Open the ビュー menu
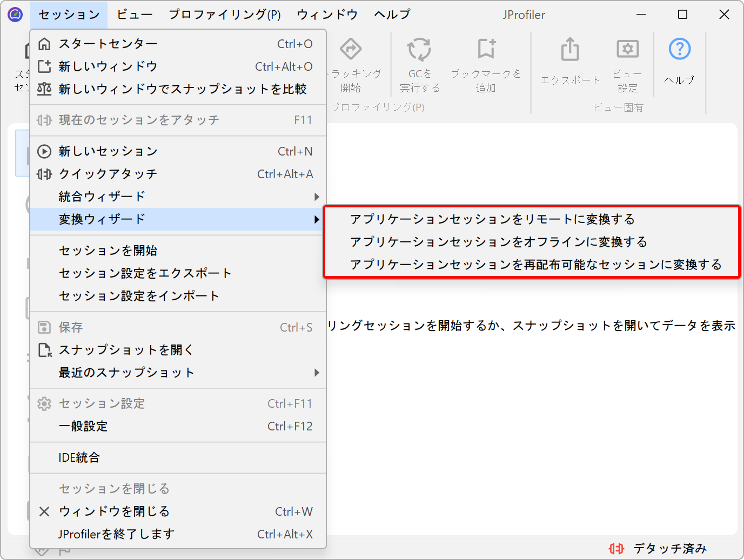Viewport: 744px width, 560px height. pos(135,15)
